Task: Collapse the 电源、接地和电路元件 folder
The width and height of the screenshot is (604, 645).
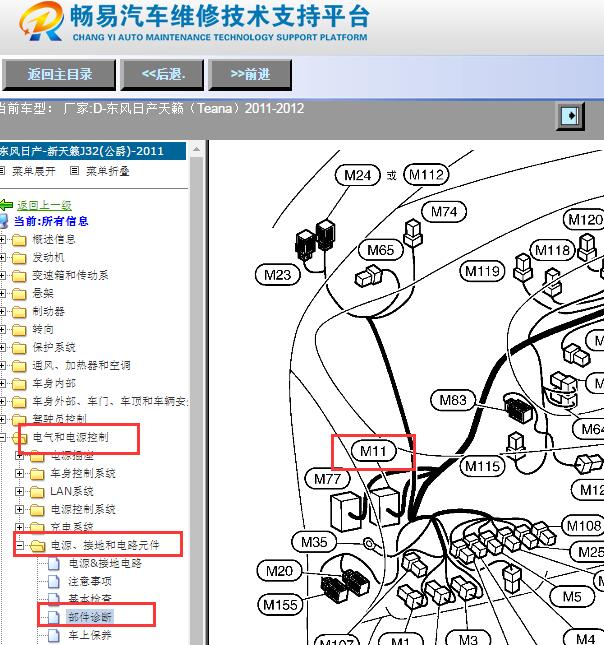Action: pos(19,545)
